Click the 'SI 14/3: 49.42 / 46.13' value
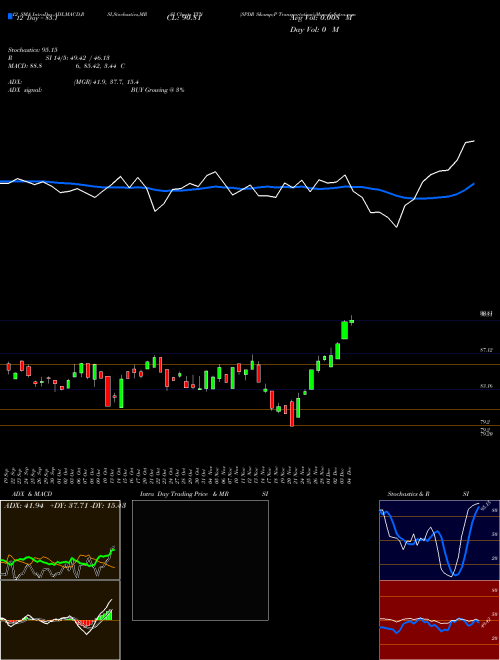 [78, 58]
